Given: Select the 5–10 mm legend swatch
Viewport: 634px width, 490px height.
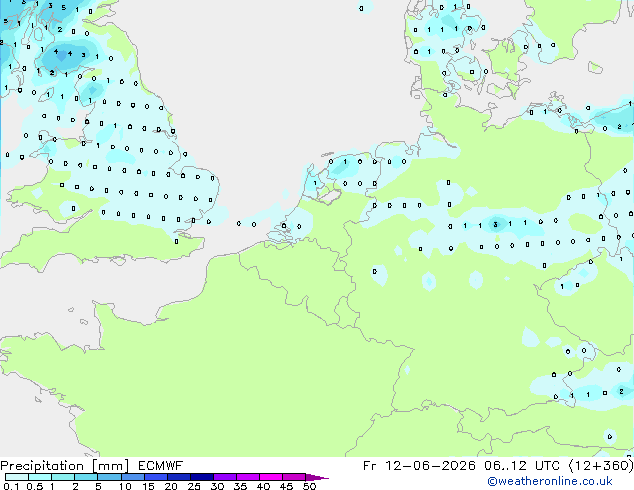Looking at the screenshot, I should (x=109, y=477).
